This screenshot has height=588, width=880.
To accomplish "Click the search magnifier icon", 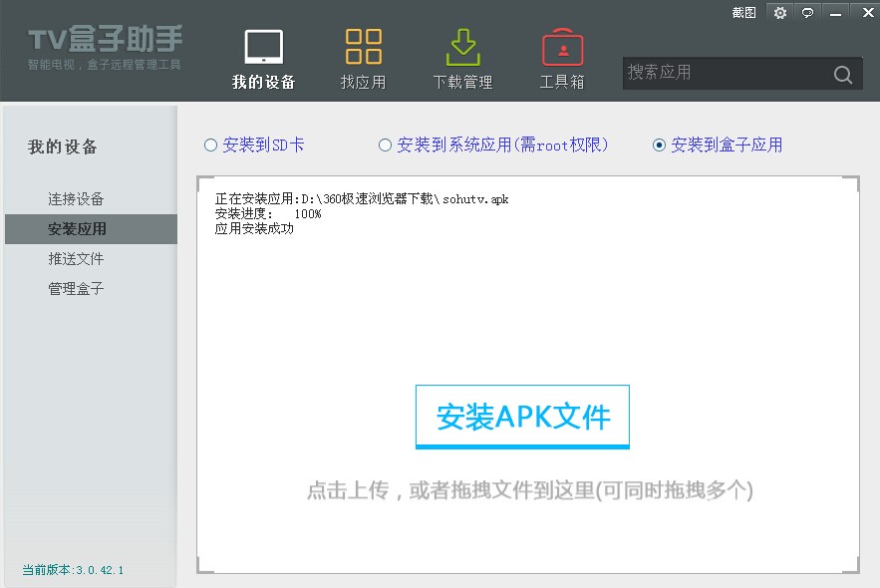I will (x=842, y=74).
